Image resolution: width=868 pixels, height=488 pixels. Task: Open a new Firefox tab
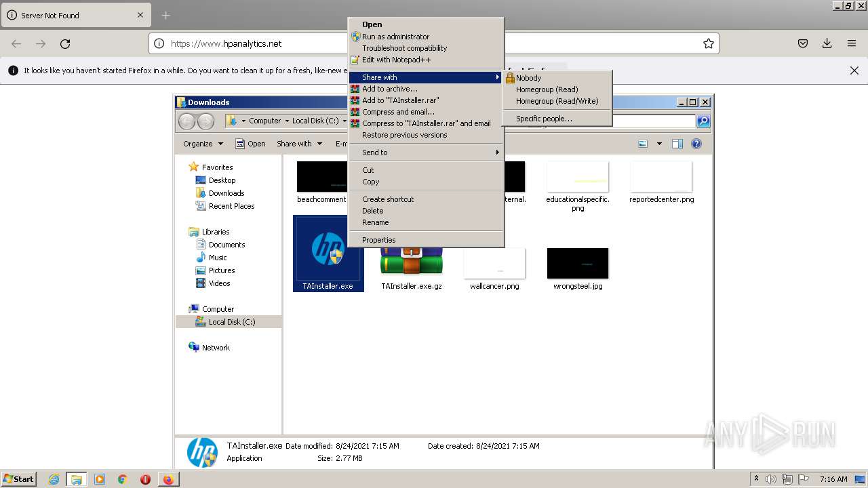click(166, 15)
